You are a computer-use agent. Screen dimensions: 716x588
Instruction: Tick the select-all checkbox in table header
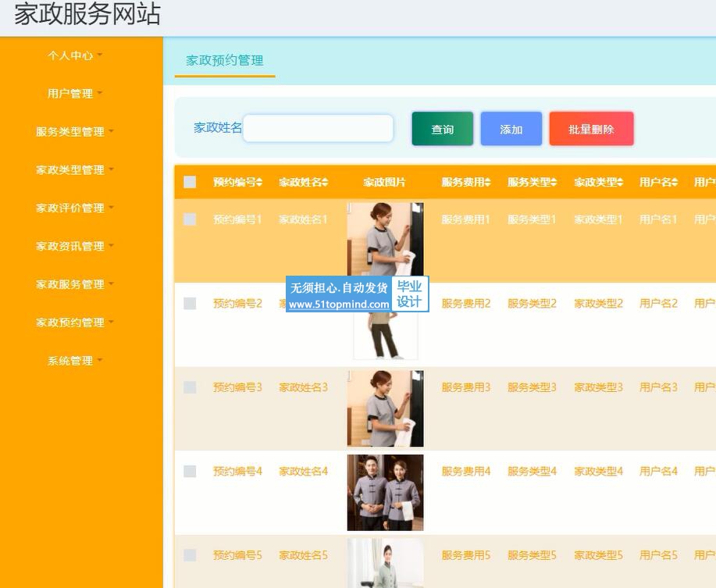coord(190,182)
